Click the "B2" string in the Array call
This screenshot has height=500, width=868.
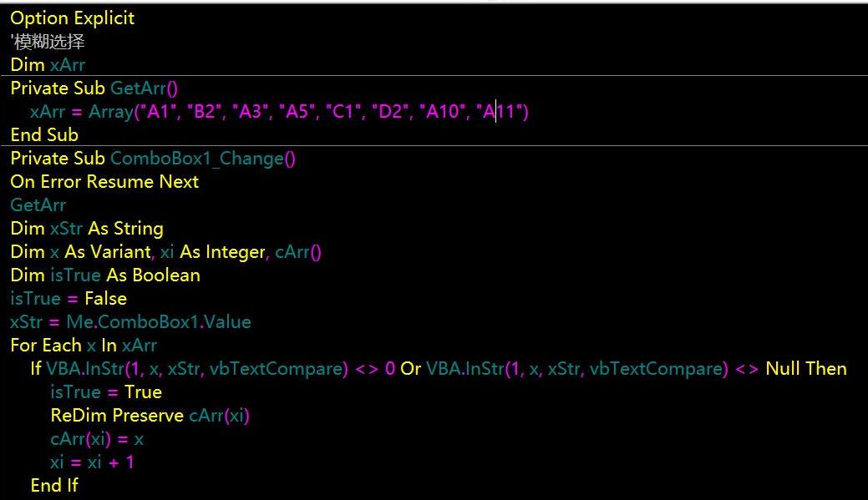pos(205,112)
